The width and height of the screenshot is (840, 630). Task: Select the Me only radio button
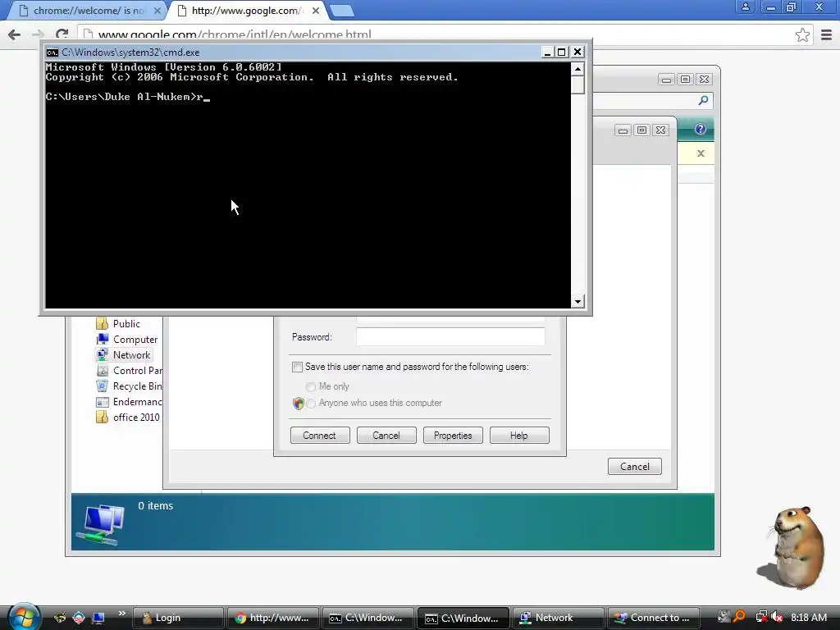point(311,387)
